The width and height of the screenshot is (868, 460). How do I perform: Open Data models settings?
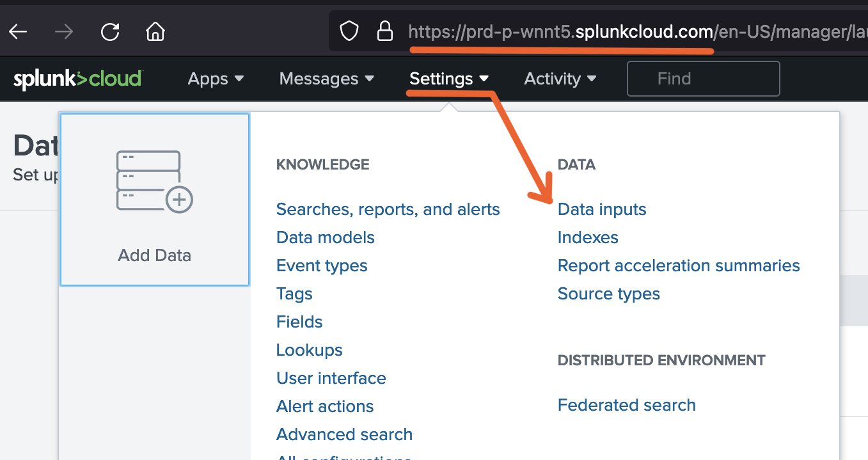[326, 237]
